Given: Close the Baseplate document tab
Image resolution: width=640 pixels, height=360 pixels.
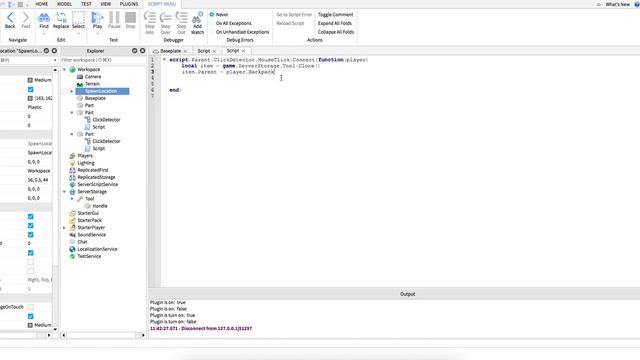Looking at the screenshot, I should [185, 51].
